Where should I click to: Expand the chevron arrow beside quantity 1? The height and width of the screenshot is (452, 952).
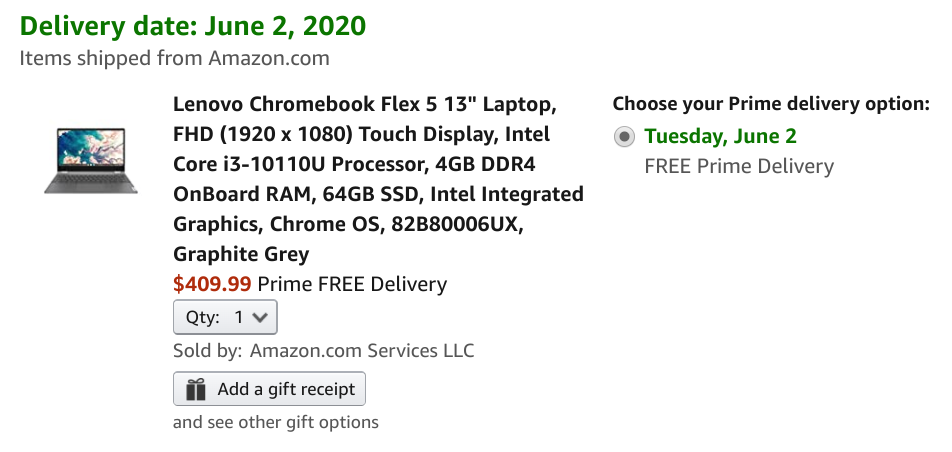click(x=260, y=317)
